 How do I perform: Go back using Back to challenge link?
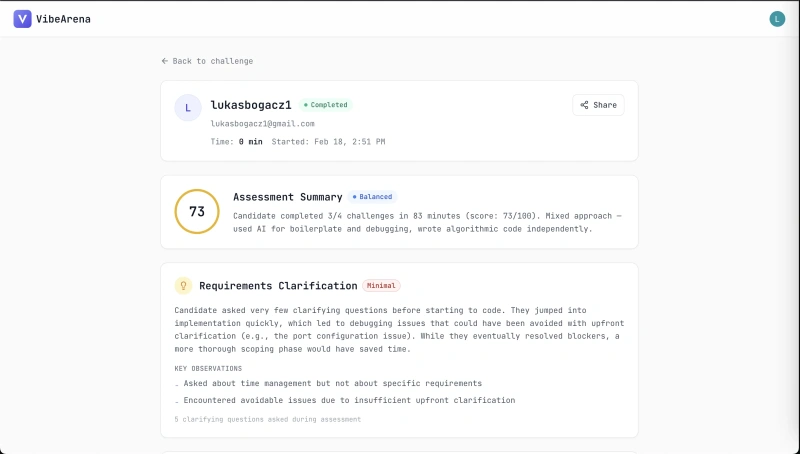point(207,61)
